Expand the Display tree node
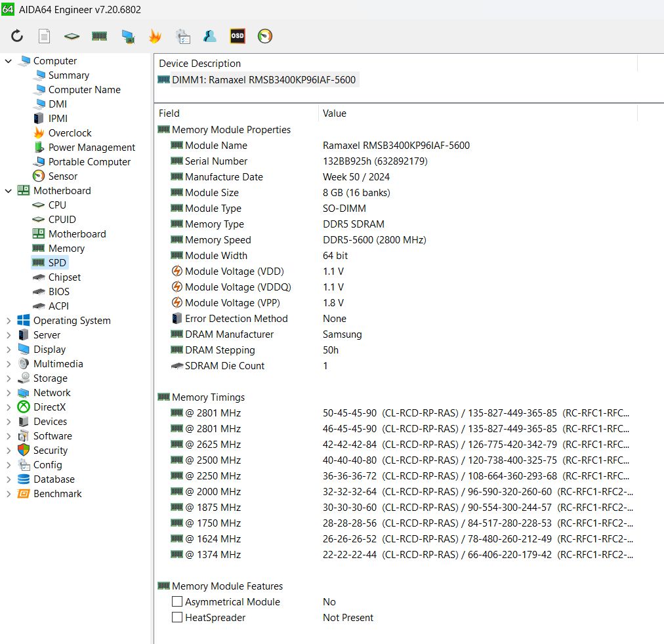 pyautogui.click(x=9, y=350)
